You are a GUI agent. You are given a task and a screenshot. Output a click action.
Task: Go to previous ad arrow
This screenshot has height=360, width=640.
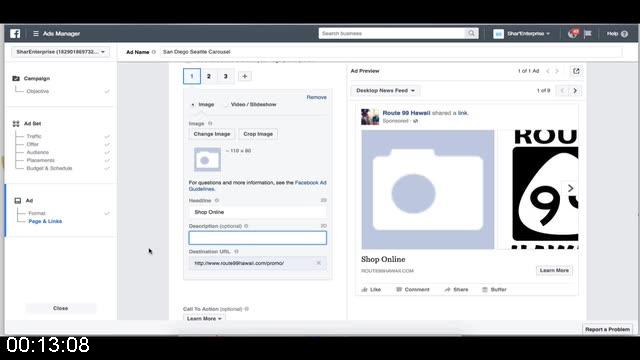tap(548, 71)
